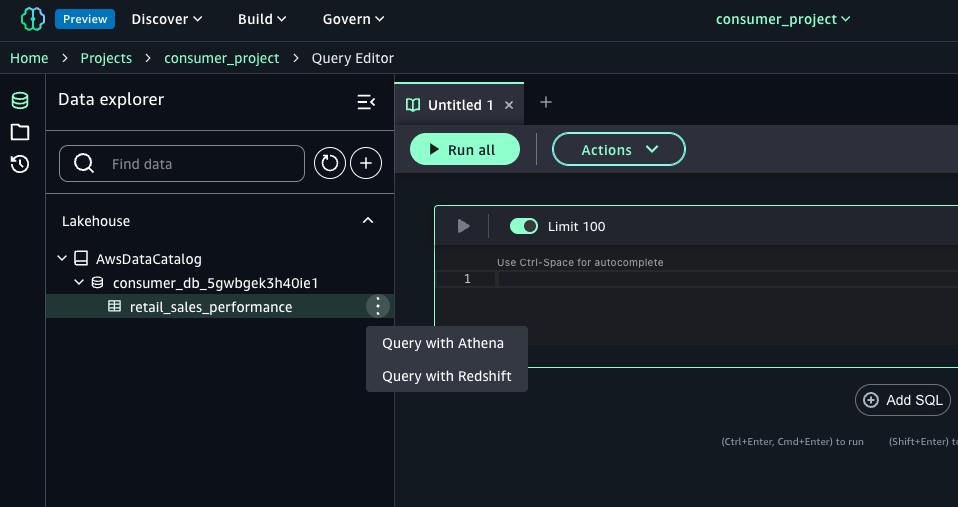Click the catalog book icon beside AwsDataCatalog
This screenshot has width=958, height=507.
(81, 258)
